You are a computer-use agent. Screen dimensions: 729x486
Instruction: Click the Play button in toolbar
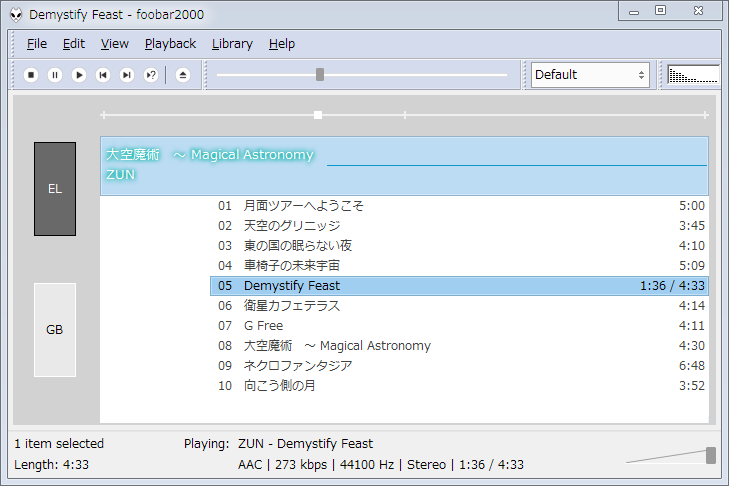[x=79, y=75]
